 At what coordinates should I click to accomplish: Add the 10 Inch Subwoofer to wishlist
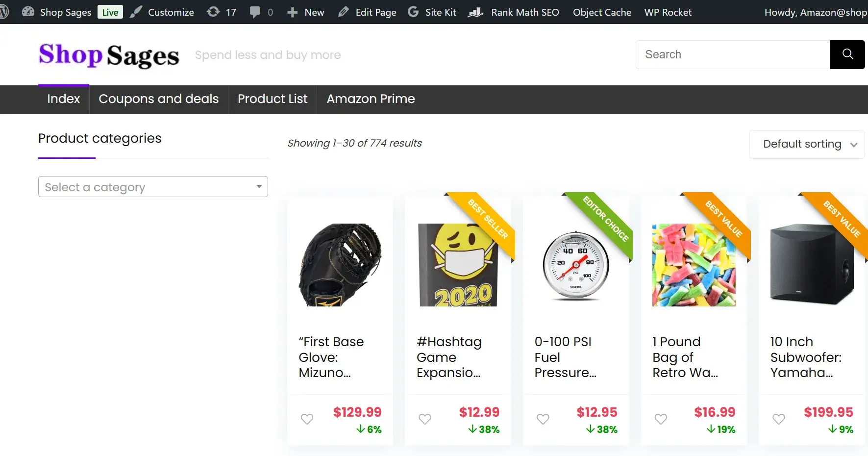pos(779,419)
